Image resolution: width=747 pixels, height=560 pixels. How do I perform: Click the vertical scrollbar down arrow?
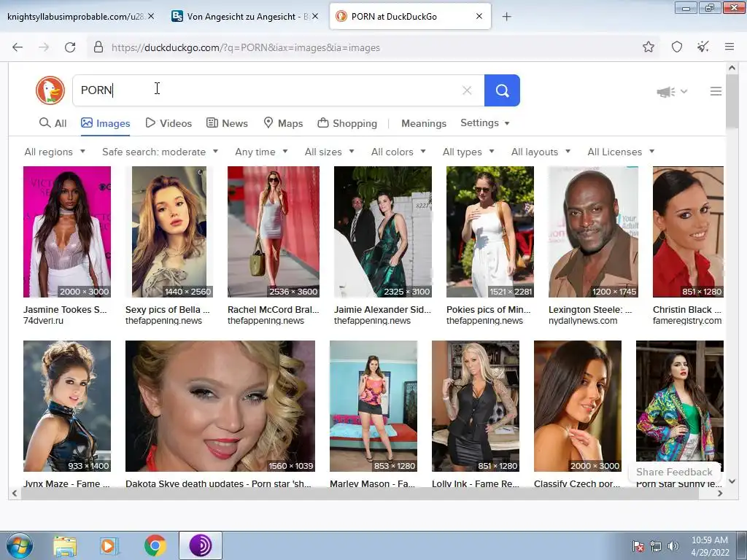[732, 481]
